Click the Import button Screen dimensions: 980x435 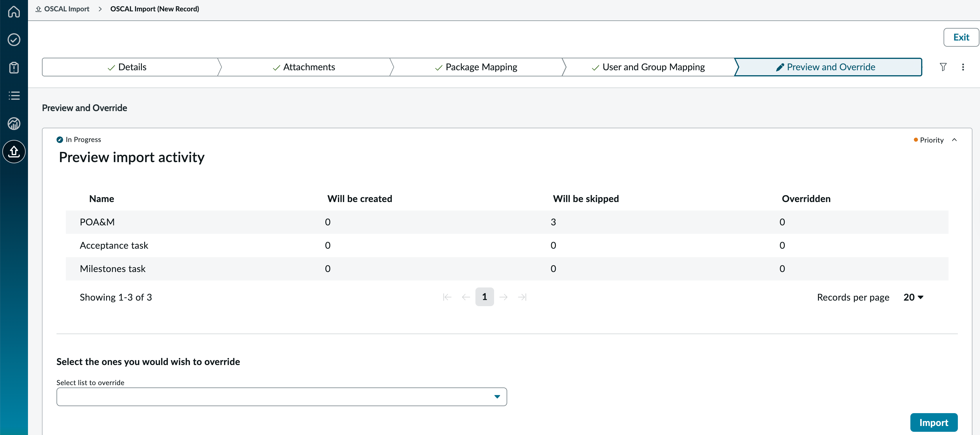[x=934, y=422]
